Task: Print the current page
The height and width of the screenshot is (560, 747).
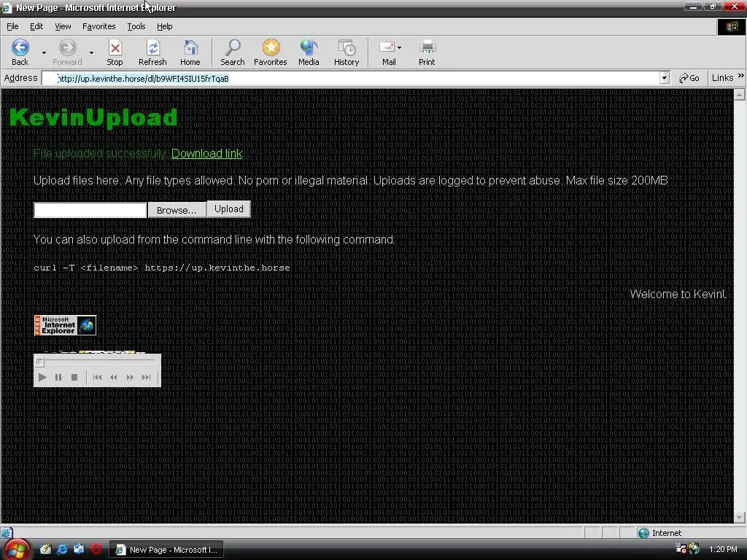Action: [x=427, y=52]
